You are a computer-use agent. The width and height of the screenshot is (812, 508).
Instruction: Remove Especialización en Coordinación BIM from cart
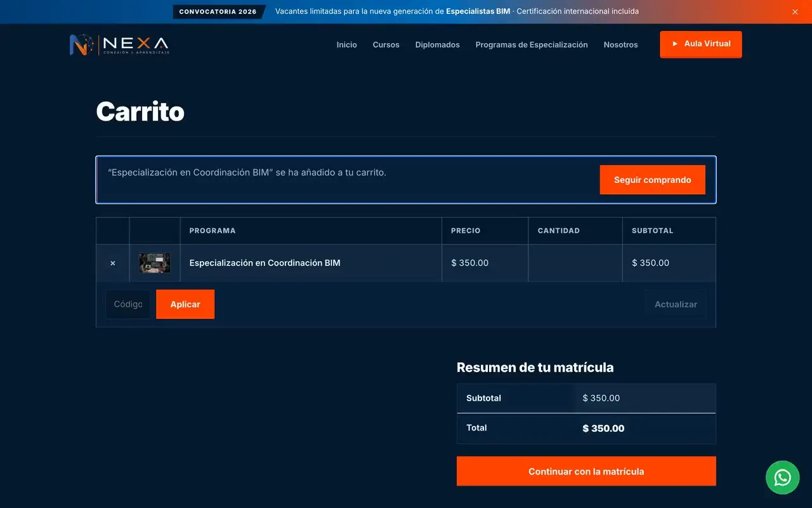[x=113, y=263]
